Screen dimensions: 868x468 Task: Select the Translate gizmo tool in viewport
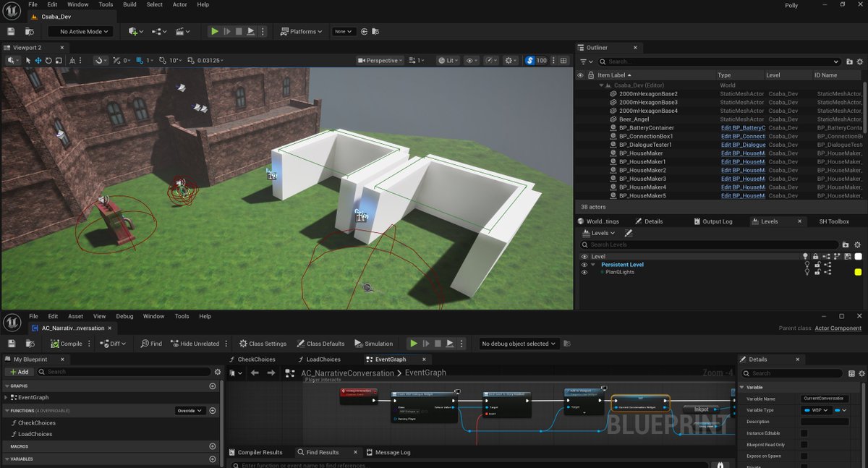coord(38,61)
